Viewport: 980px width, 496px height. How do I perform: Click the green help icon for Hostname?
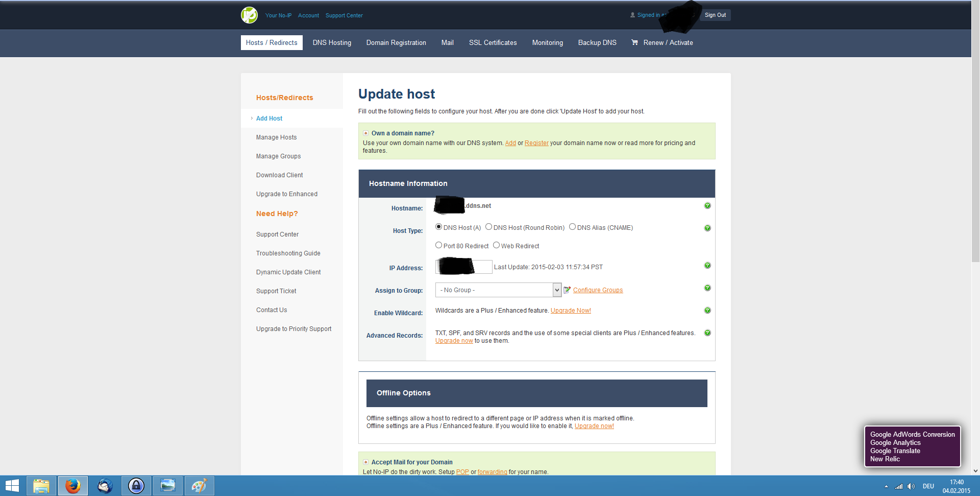tap(707, 206)
